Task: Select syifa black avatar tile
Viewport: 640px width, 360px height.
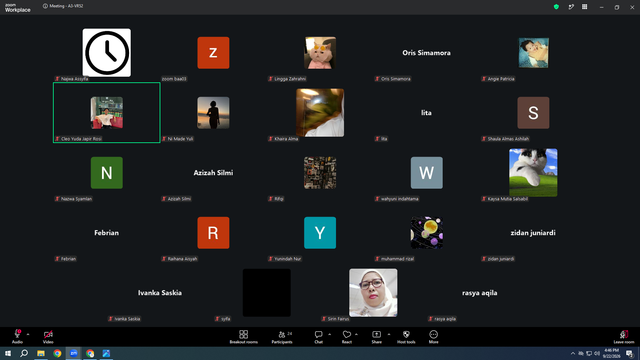Action: [x=267, y=293]
